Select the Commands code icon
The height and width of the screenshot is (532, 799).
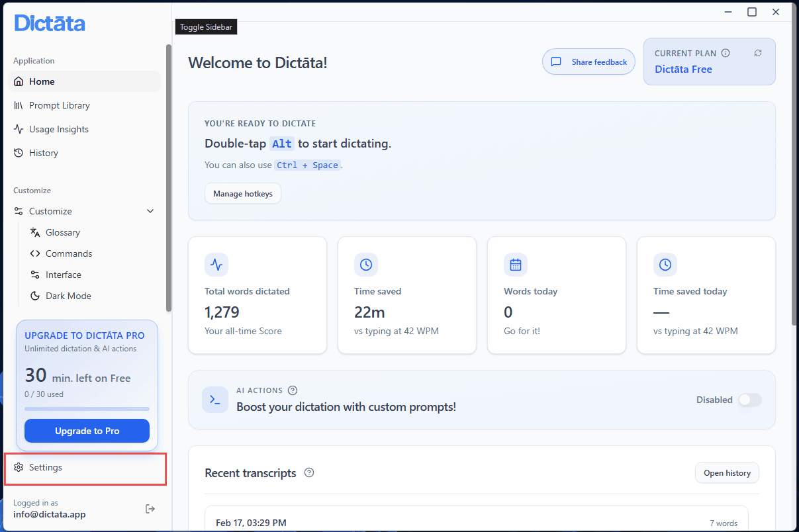(35, 253)
